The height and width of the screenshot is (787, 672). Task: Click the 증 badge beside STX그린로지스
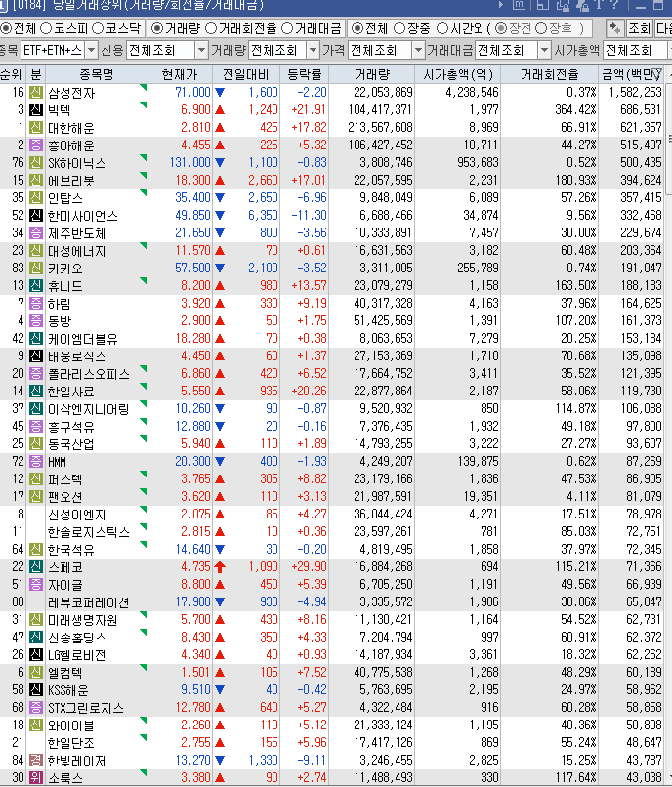click(x=36, y=707)
